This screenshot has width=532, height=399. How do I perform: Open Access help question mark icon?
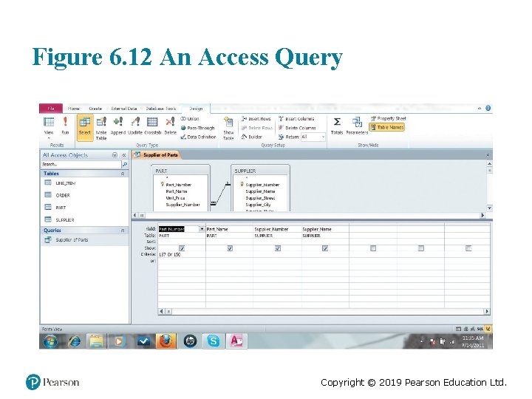click(x=488, y=108)
